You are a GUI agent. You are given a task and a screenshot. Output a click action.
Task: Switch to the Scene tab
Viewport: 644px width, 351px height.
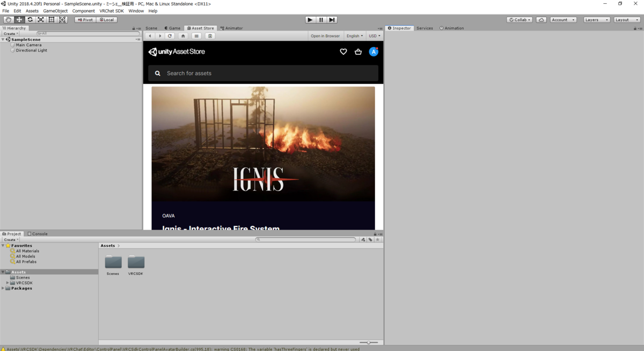[151, 28]
